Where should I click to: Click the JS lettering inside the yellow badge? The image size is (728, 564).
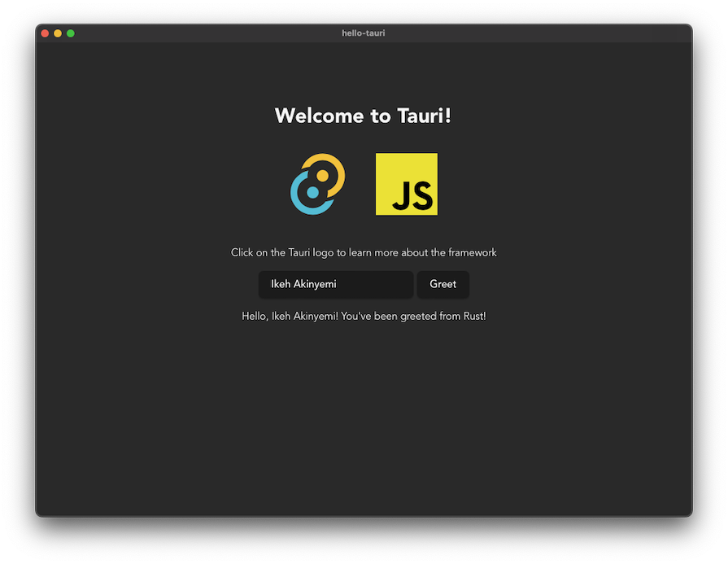[x=412, y=194]
